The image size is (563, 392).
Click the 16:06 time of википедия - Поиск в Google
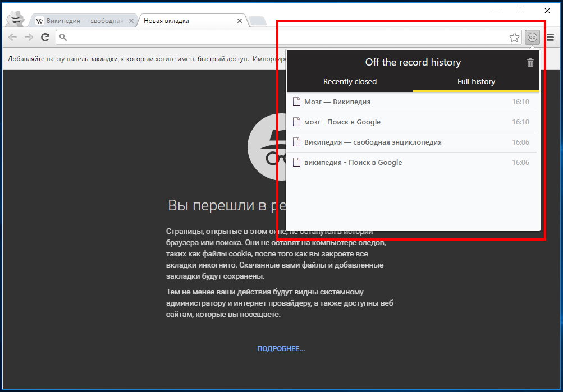tap(521, 163)
